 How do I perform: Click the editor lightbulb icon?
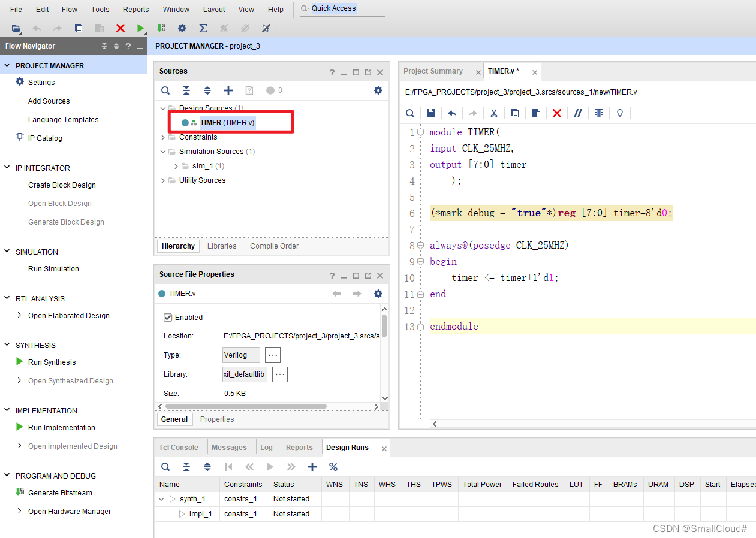[x=620, y=113]
